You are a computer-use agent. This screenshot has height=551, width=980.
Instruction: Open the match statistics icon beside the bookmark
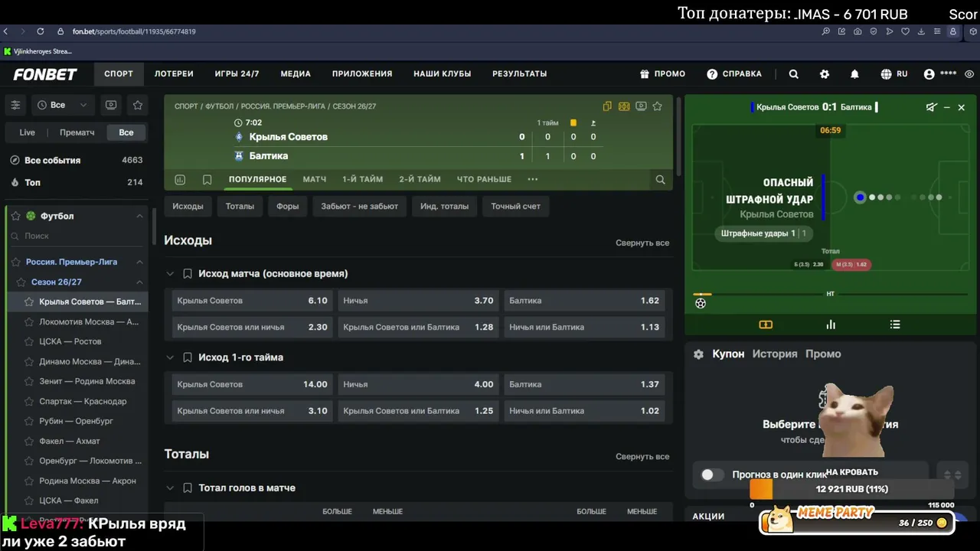point(180,180)
